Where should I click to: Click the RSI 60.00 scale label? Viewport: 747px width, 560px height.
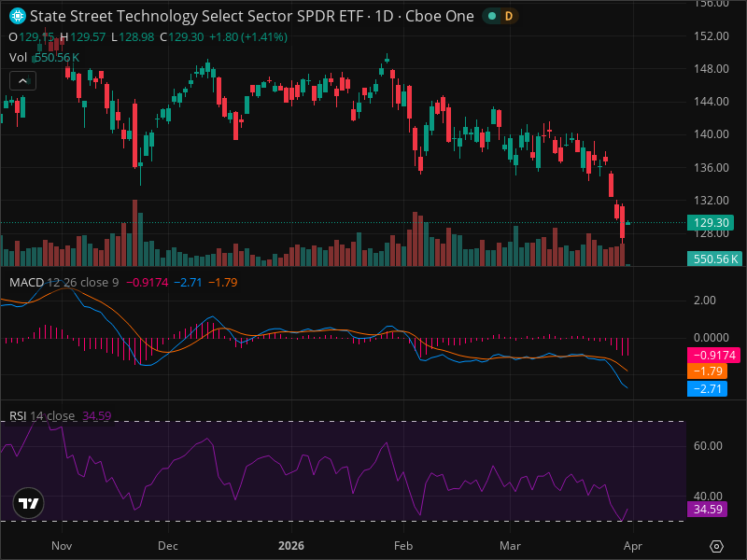click(708, 446)
